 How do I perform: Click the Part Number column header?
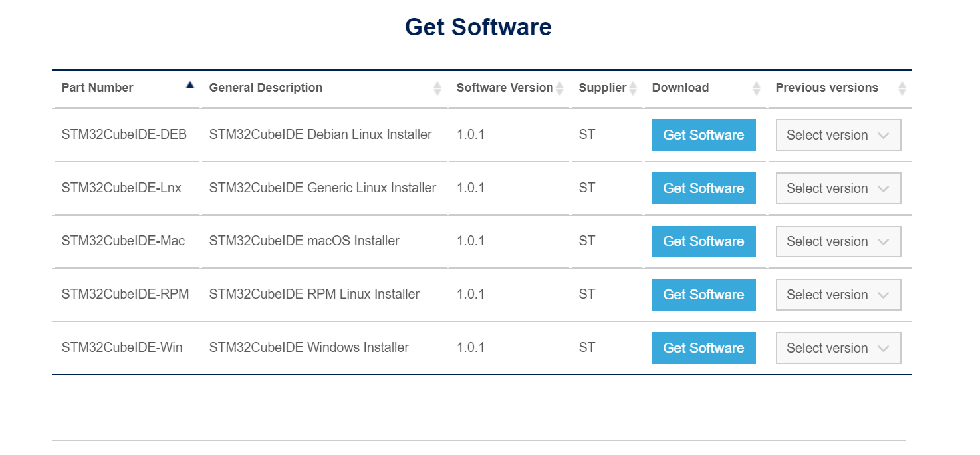97,88
